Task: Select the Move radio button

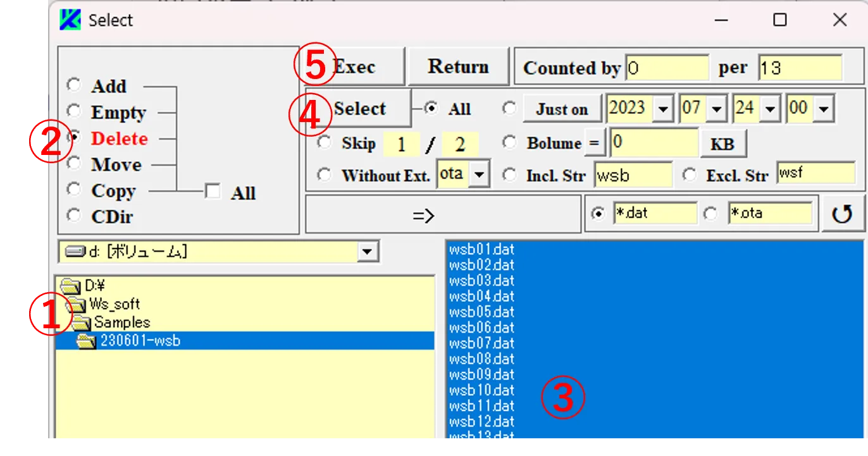Action: coord(74,163)
